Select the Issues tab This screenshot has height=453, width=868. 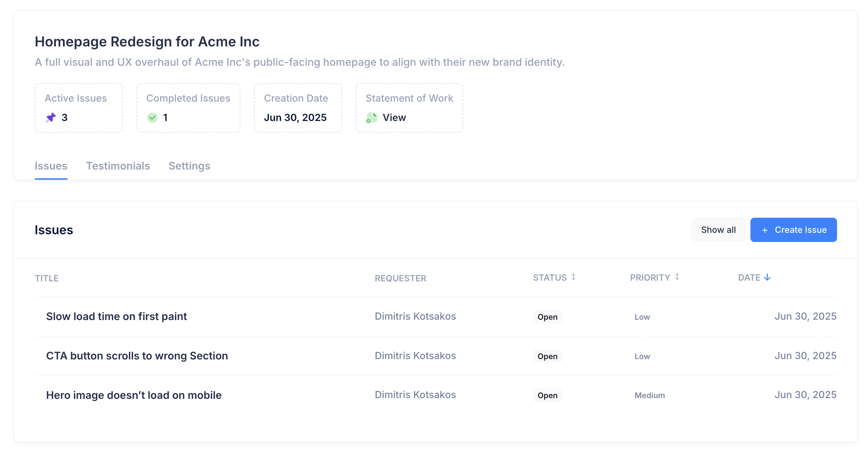(51, 166)
